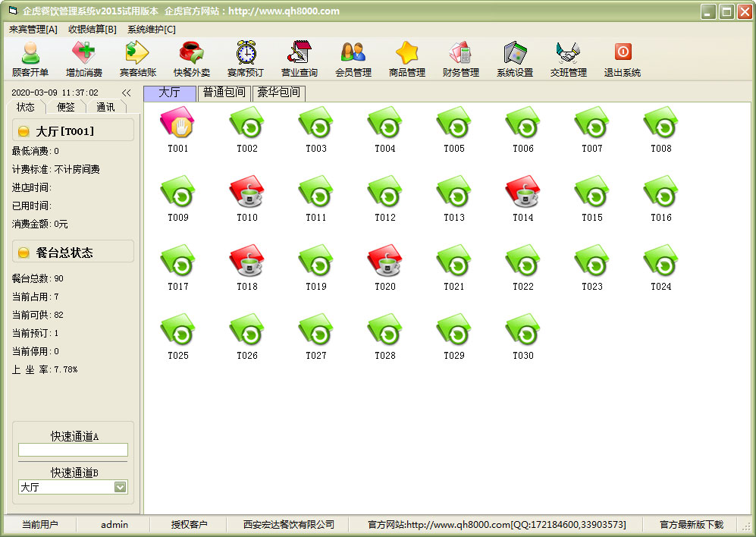Click the 宾客结账 checkout icon

coord(138,59)
